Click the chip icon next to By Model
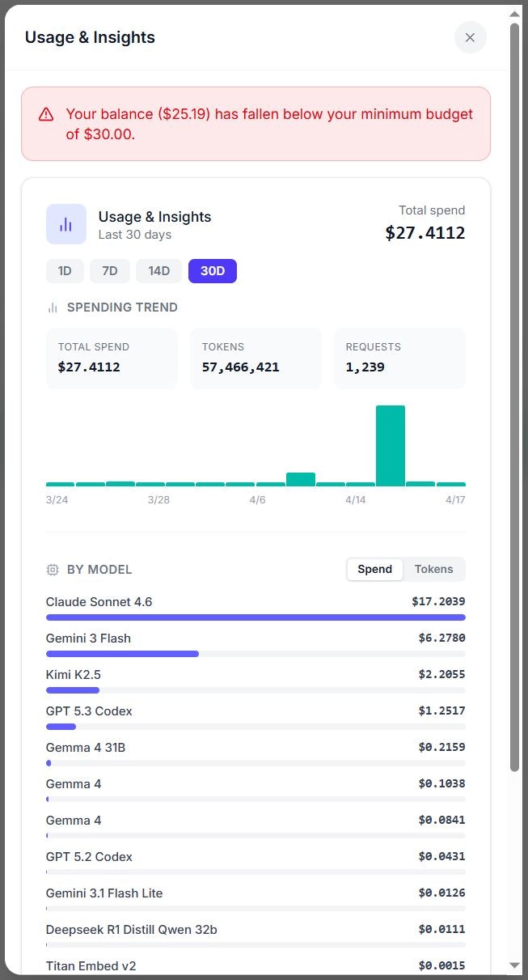 click(53, 570)
